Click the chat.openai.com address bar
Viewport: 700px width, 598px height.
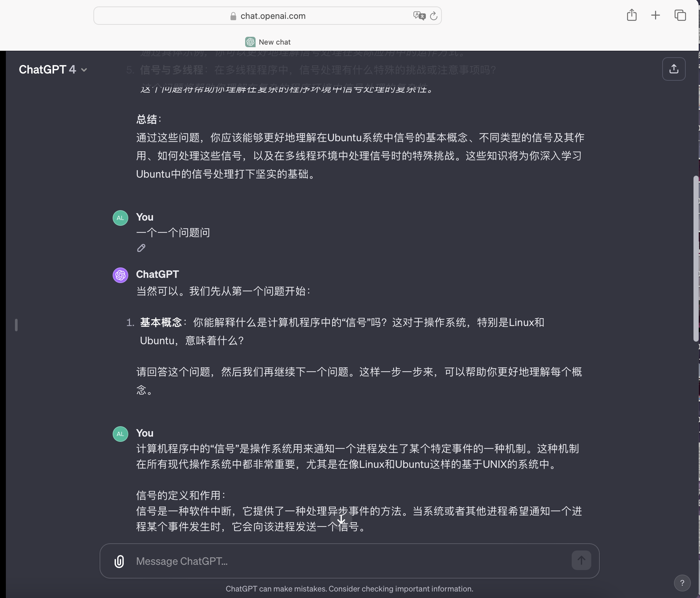[273, 16]
